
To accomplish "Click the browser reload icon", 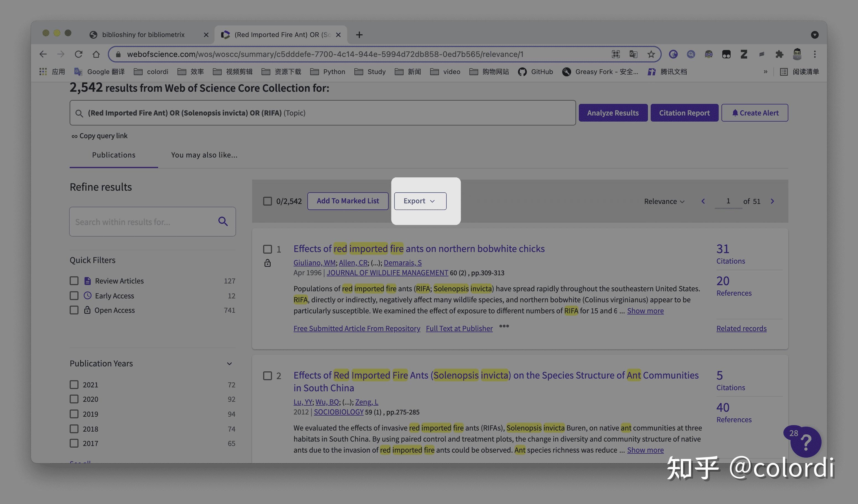I will [79, 54].
